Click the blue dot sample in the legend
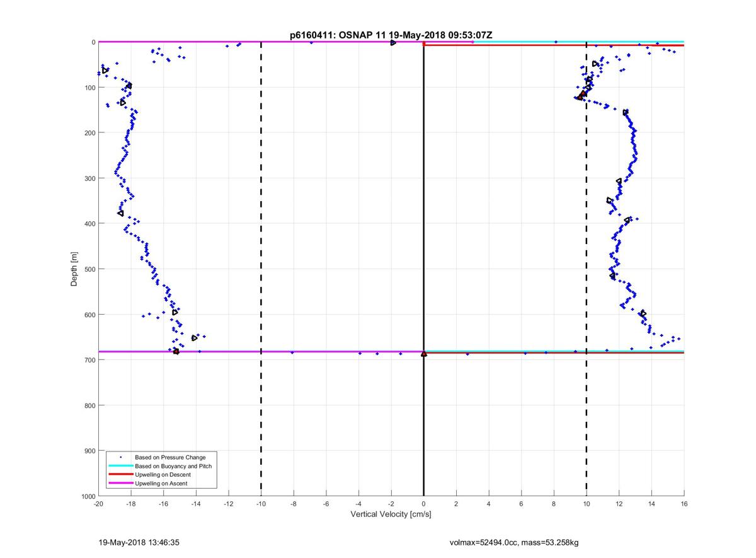The image size is (756, 558). pyautogui.click(x=120, y=456)
